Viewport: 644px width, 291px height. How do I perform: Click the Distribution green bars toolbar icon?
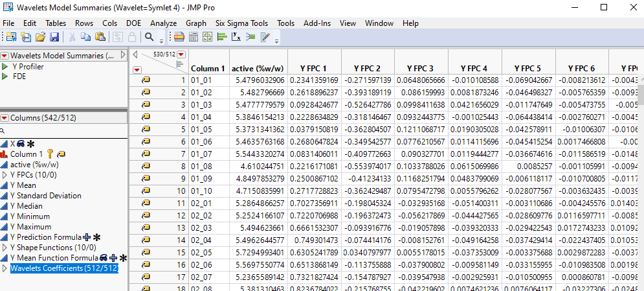[222, 37]
